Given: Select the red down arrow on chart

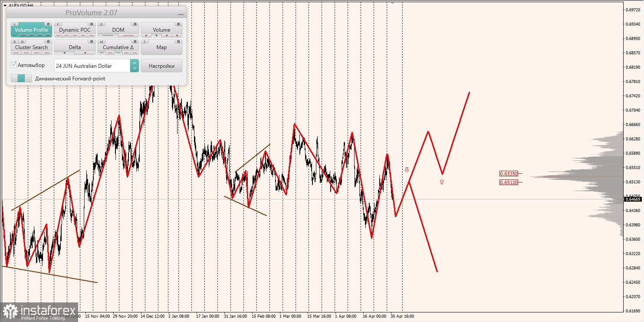Looking at the screenshot, I should (407, 170).
